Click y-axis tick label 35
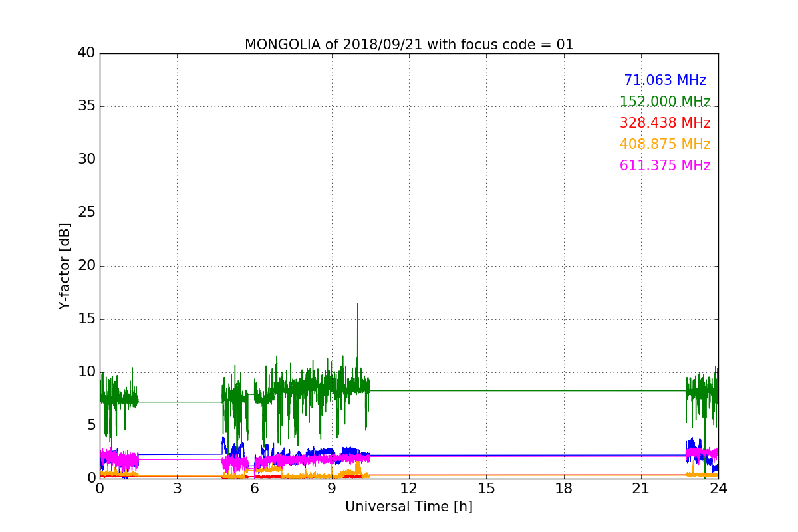 [x=86, y=106]
